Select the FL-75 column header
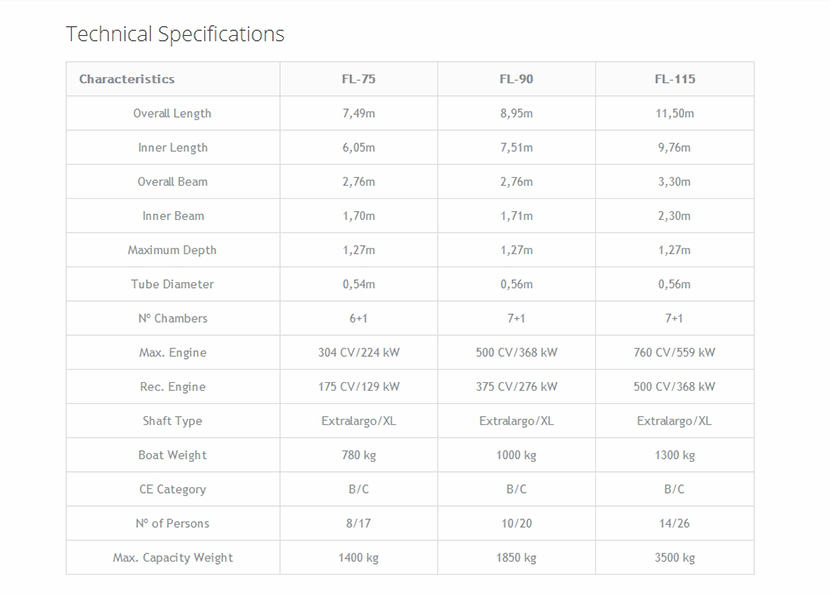Image resolution: width=830 pixels, height=595 pixels. [x=358, y=79]
